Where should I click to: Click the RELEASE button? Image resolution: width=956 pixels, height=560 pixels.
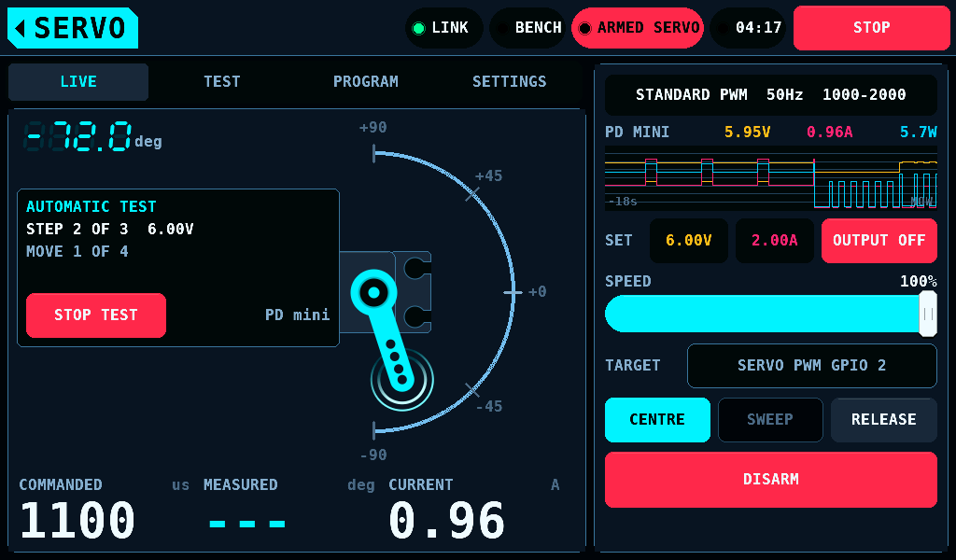point(884,420)
